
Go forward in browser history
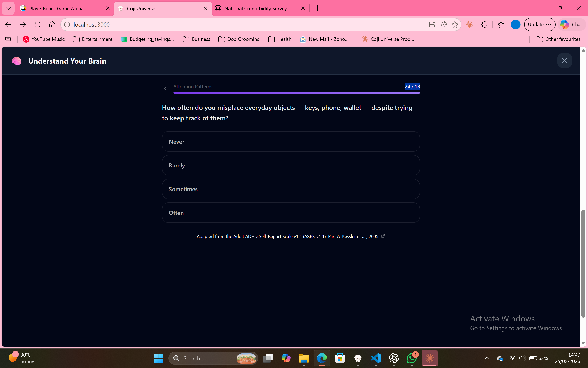point(23,25)
